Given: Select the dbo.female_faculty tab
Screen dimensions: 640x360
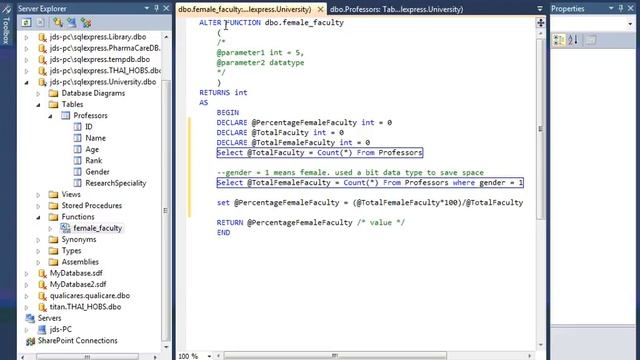Looking at the screenshot, I should click(245, 9).
